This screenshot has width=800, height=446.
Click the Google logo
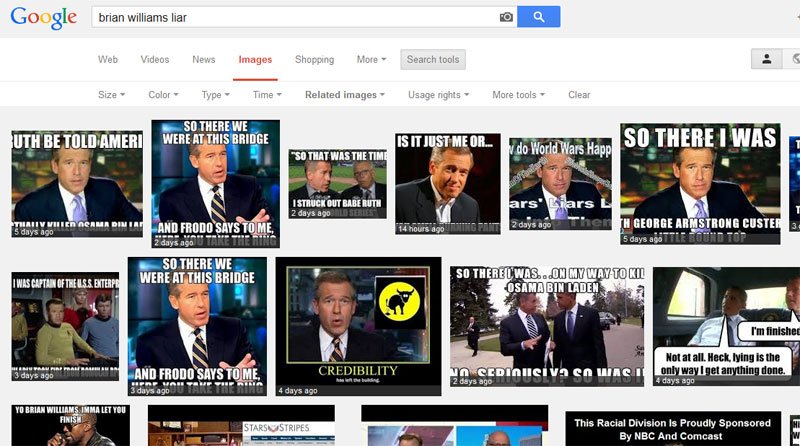click(x=44, y=18)
